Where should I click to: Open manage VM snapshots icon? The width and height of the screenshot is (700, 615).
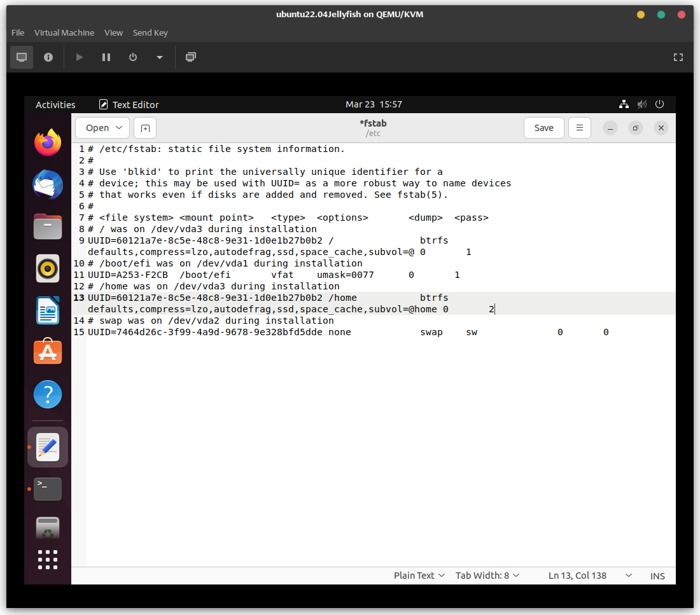191,57
